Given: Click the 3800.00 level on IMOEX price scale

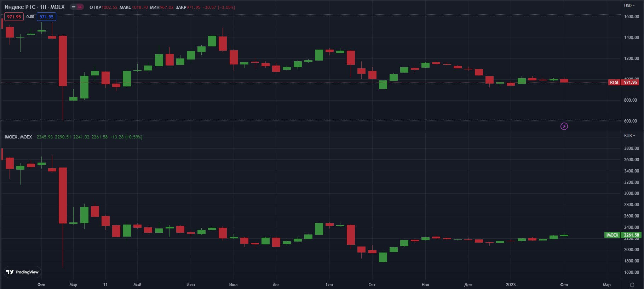Looking at the screenshot, I should tap(632, 148).
